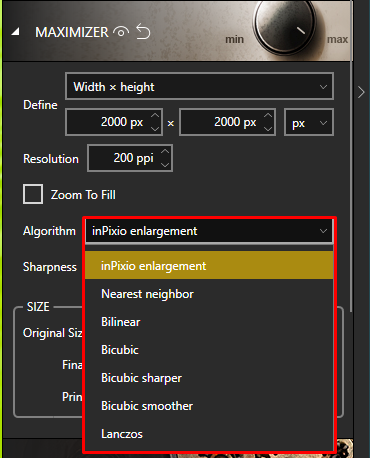This screenshot has height=458, width=370.
Task: Enable the Zoom To Fill checkbox
Action: click(x=33, y=194)
